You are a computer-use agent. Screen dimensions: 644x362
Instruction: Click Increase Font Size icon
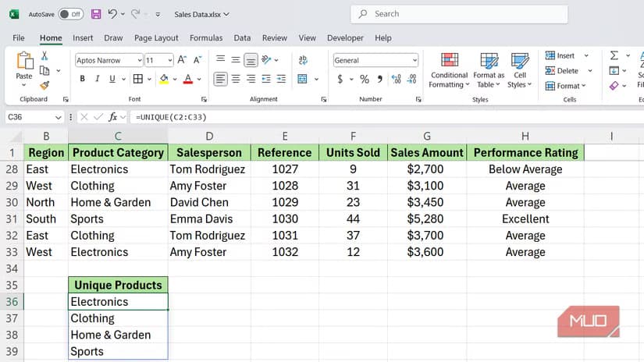[x=182, y=60]
